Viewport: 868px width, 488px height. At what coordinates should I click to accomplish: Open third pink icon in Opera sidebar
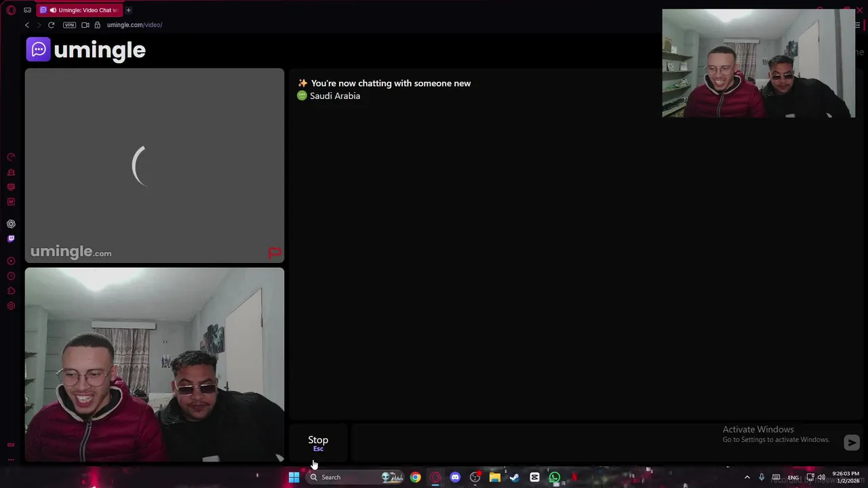pos(11,187)
